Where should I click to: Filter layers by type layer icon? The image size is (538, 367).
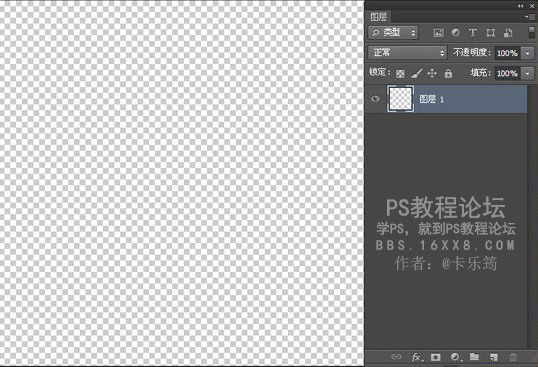[472, 33]
